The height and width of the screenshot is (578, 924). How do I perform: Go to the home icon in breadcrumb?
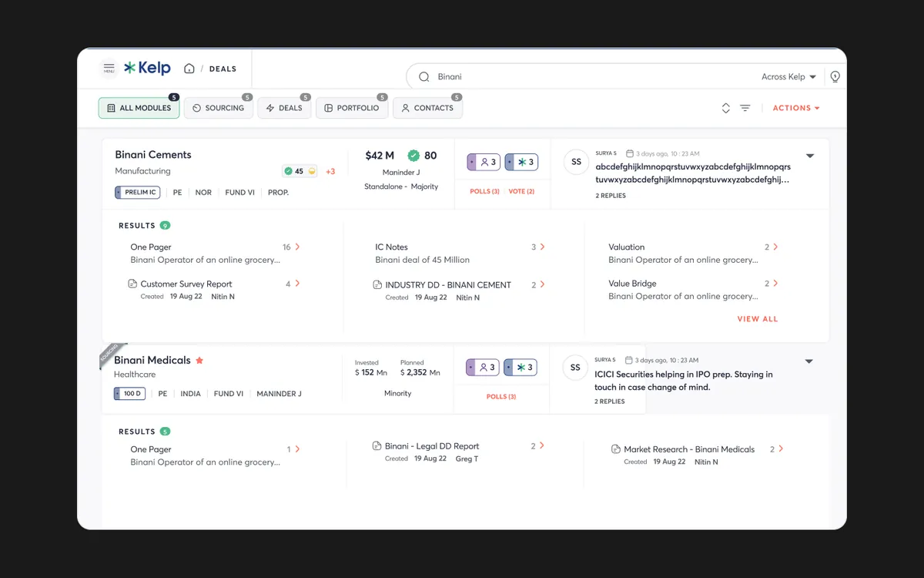pos(189,69)
